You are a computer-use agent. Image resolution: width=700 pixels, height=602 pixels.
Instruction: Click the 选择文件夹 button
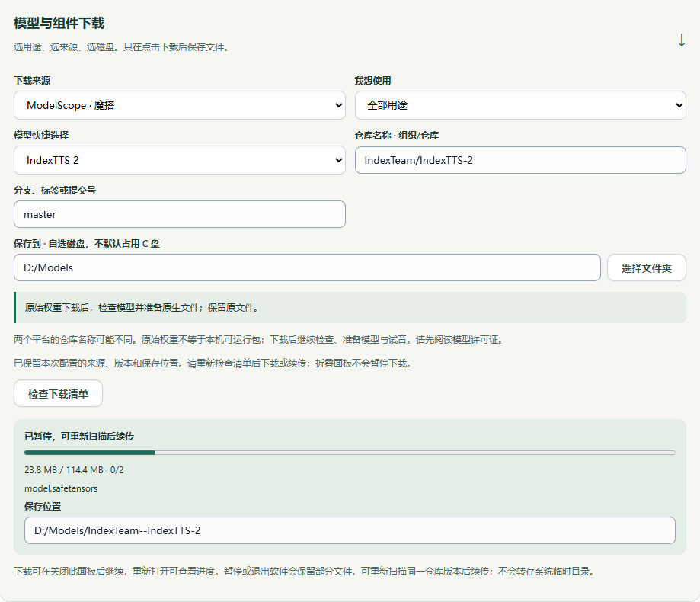coord(647,268)
